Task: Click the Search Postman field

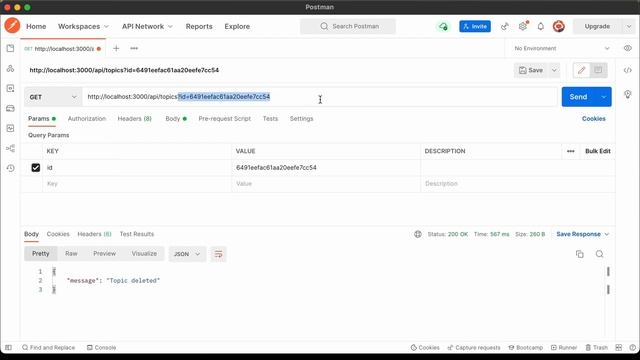Action: 348,27
